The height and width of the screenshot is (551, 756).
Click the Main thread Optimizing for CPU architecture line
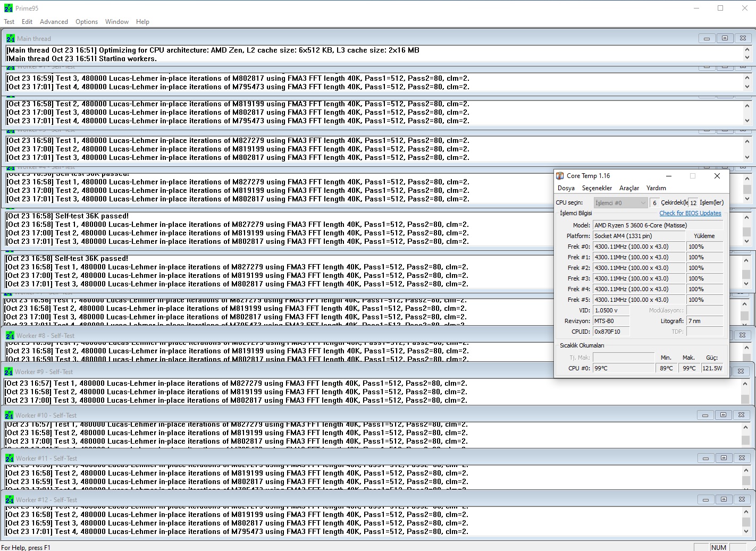(x=213, y=50)
